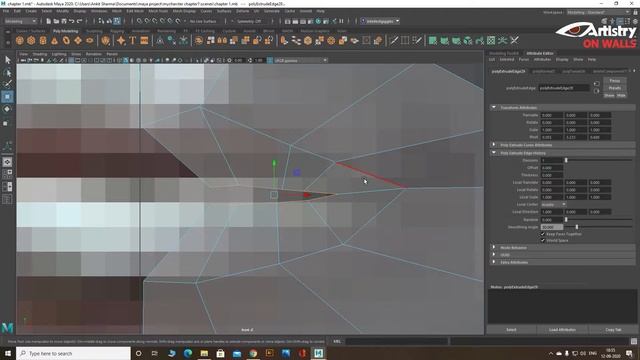Click the Redo icon in status line
The height and width of the screenshot is (360, 640).
click(80, 21)
